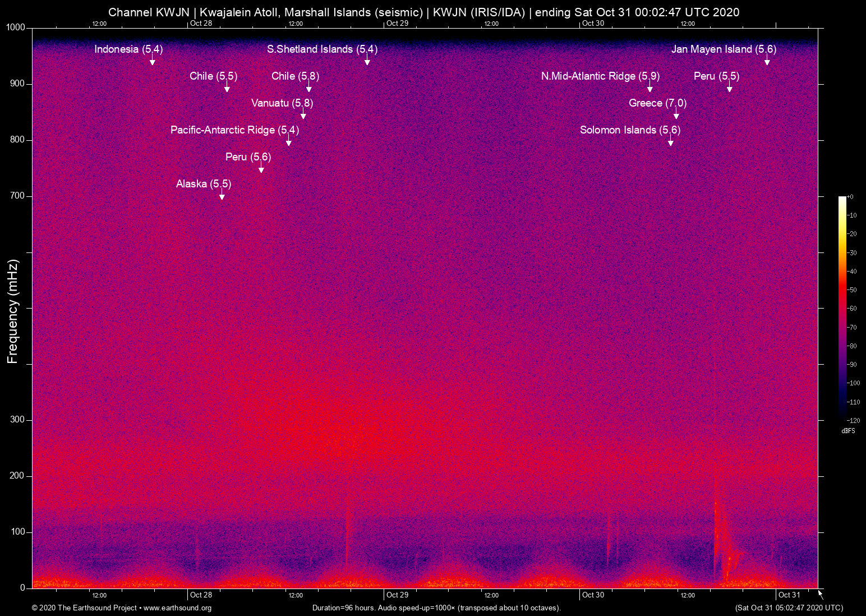Click the Oct 31 date on bottom axis
Image resolution: width=866 pixels, height=616 pixels.
[x=789, y=595]
